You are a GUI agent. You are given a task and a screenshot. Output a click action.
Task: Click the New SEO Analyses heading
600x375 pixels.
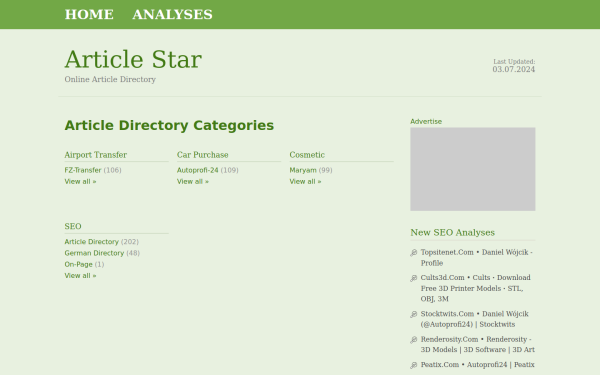[453, 233]
